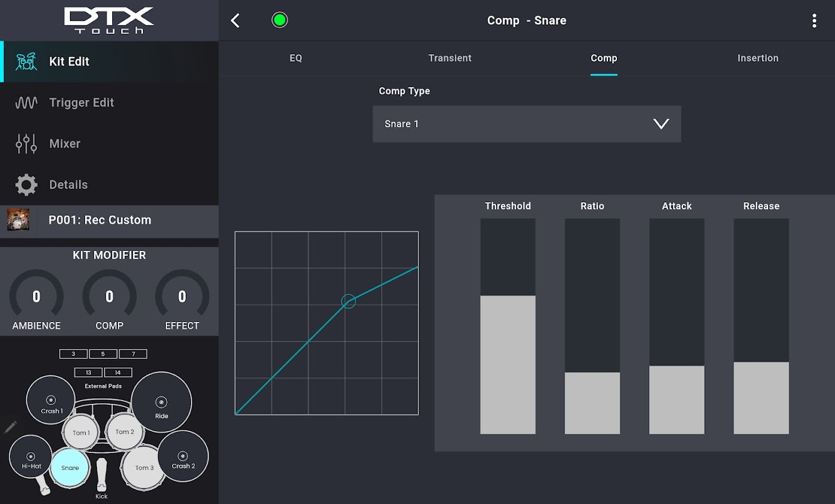This screenshot has height=504, width=835.
Task: Expand the Comp Type dropdown arrow
Action: coord(661,124)
